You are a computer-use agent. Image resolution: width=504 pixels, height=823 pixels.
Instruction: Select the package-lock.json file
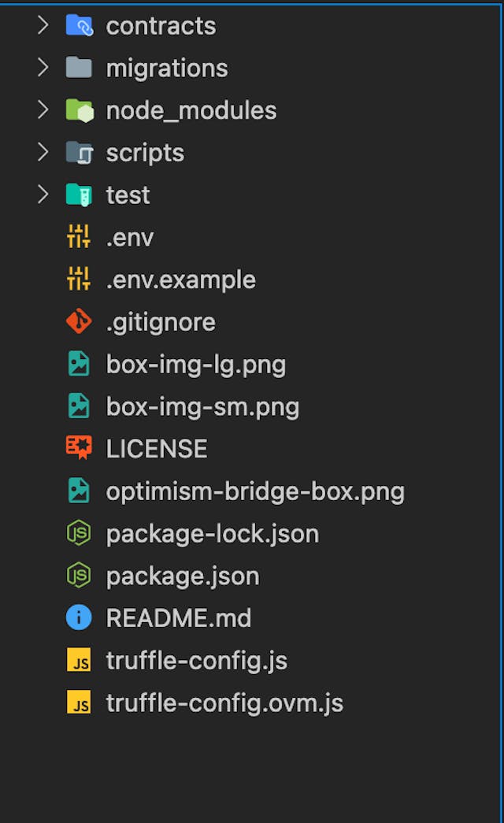(211, 533)
